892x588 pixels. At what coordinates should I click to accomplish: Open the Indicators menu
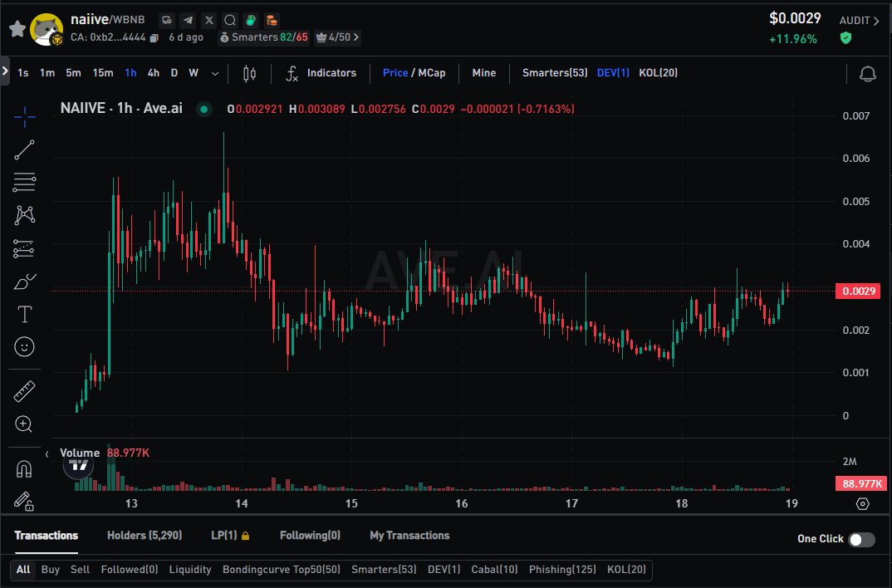[331, 73]
